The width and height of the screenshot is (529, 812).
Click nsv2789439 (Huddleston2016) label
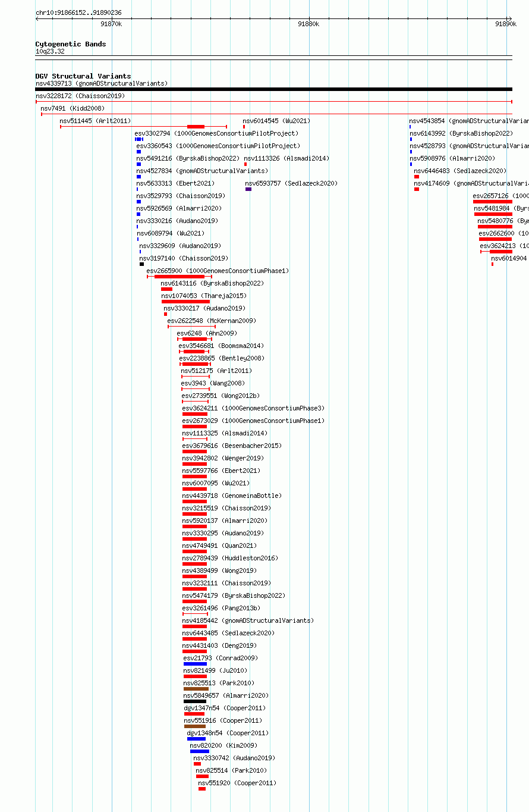(x=230, y=558)
